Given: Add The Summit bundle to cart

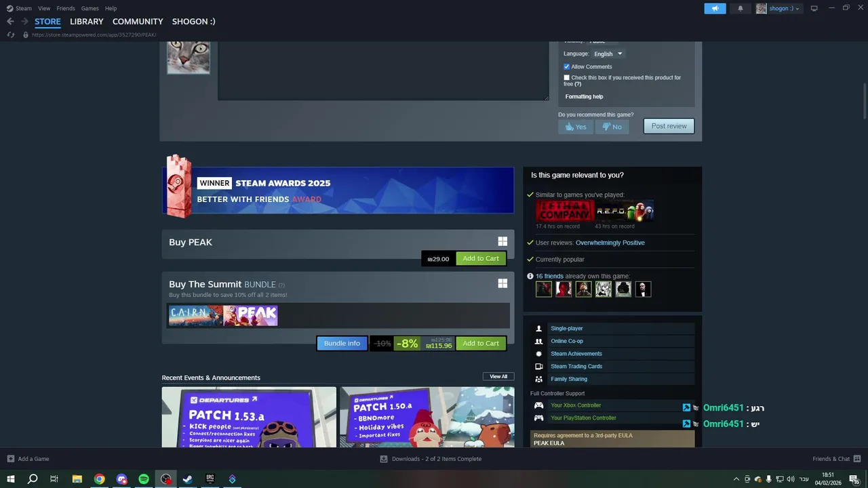Looking at the screenshot, I should (x=481, y=343).
